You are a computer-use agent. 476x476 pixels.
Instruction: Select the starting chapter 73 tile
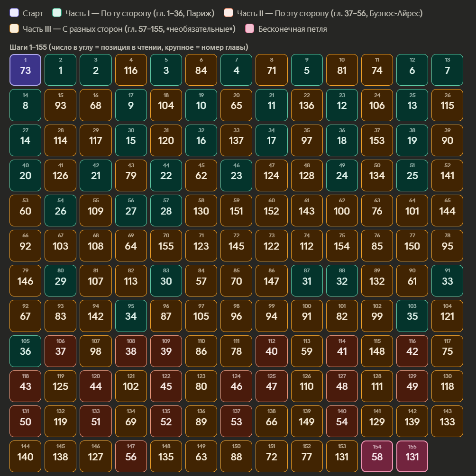click(x=26, y=70)
